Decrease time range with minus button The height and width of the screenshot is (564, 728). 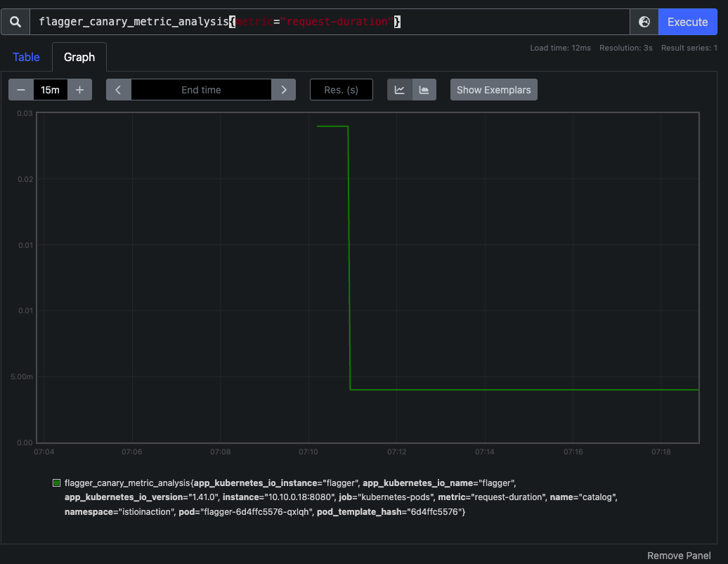(21, 90)
